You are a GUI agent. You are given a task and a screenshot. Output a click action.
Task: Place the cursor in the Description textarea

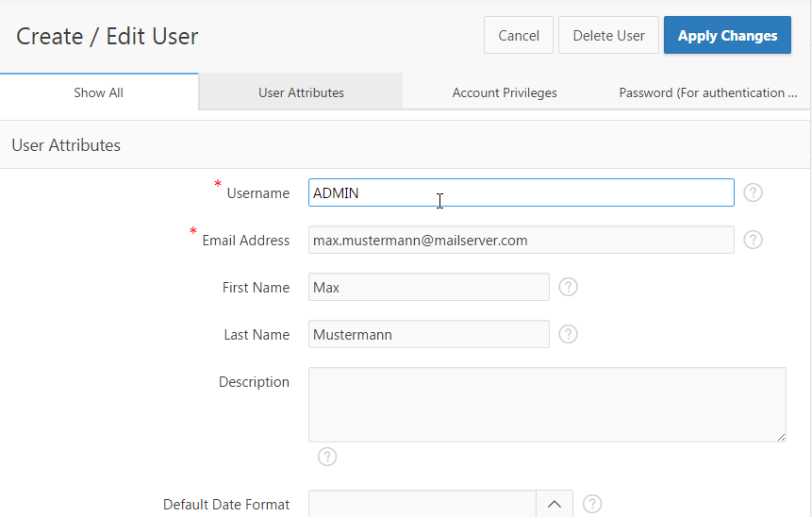[547, 405]
